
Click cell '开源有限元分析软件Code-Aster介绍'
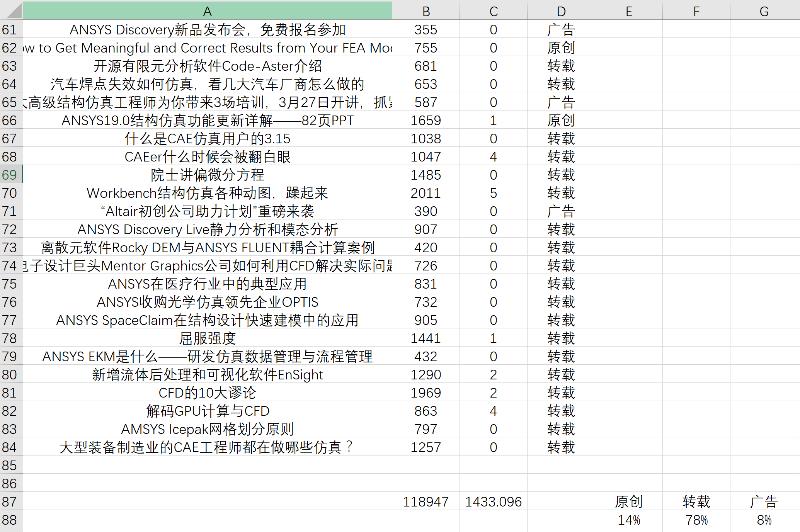click(x=208, y=66)
